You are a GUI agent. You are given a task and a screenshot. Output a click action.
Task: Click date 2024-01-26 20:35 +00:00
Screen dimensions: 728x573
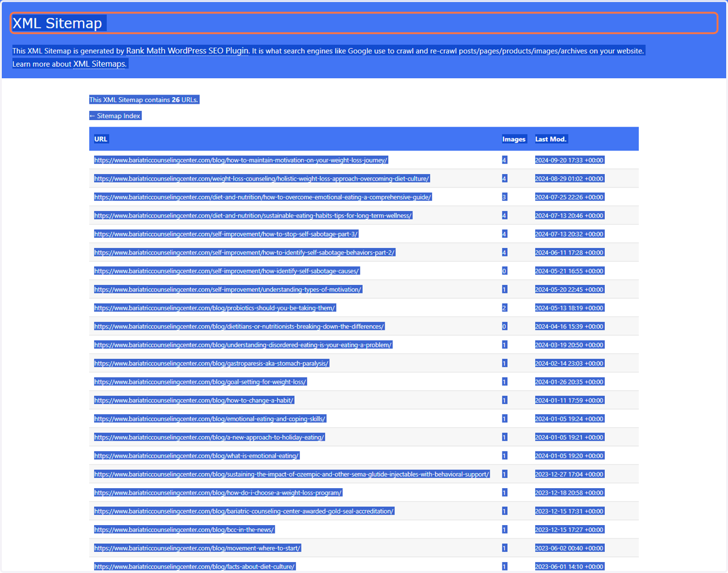tap(569, 382)
